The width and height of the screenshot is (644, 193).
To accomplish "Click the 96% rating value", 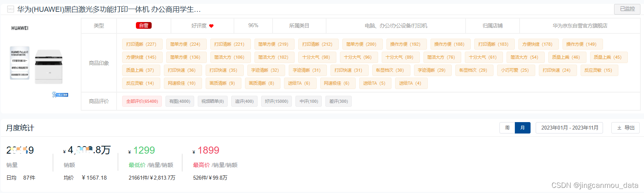I will coord(253,25).
